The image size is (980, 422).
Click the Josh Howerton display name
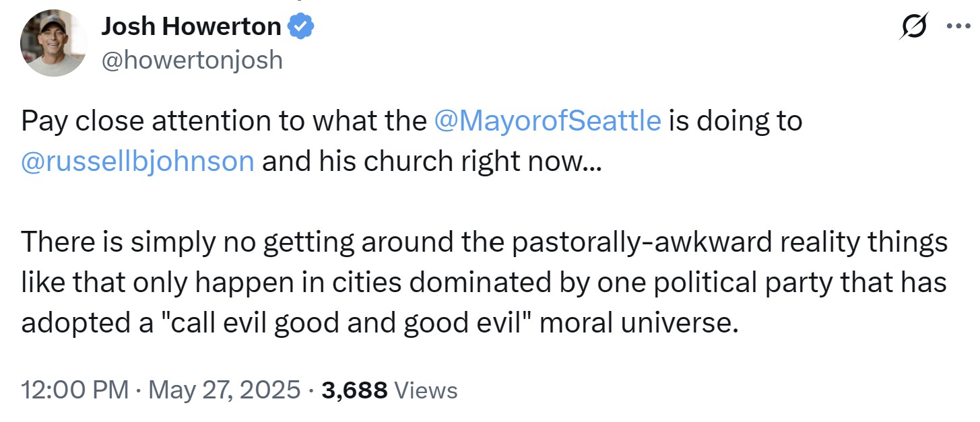(x=191, y=27)
